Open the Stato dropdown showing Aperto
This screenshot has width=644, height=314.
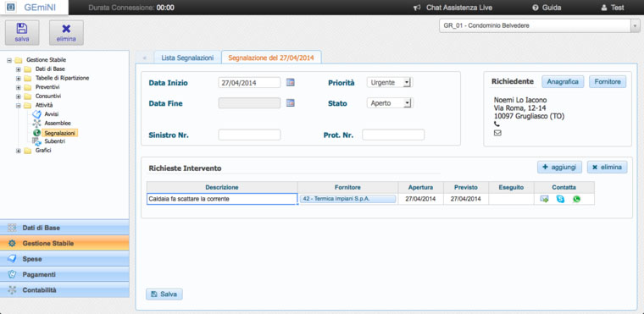tap(390, 103)
